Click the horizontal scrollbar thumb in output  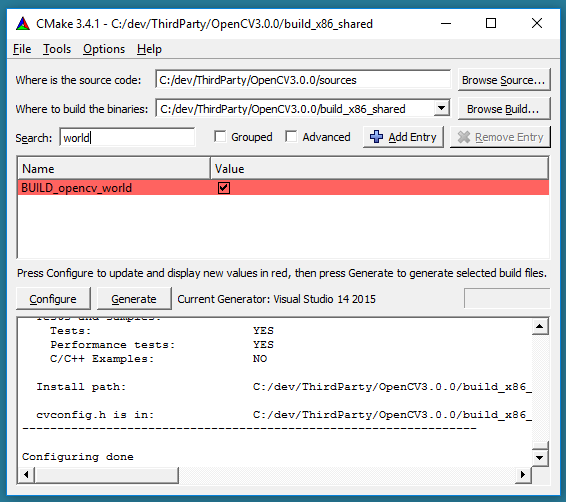[106, 475]
